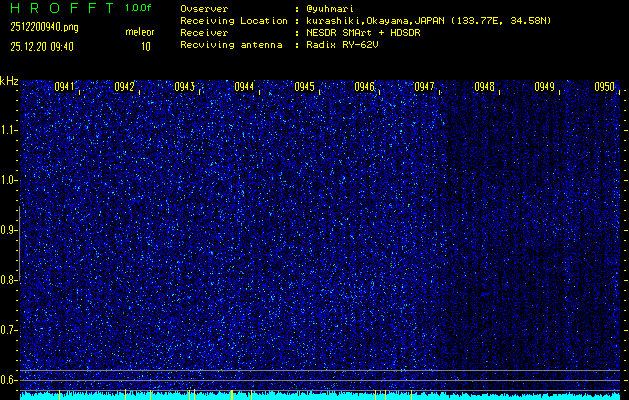Click the Observer label
This screenshot has height=400, width=629.
coord(204,9)
